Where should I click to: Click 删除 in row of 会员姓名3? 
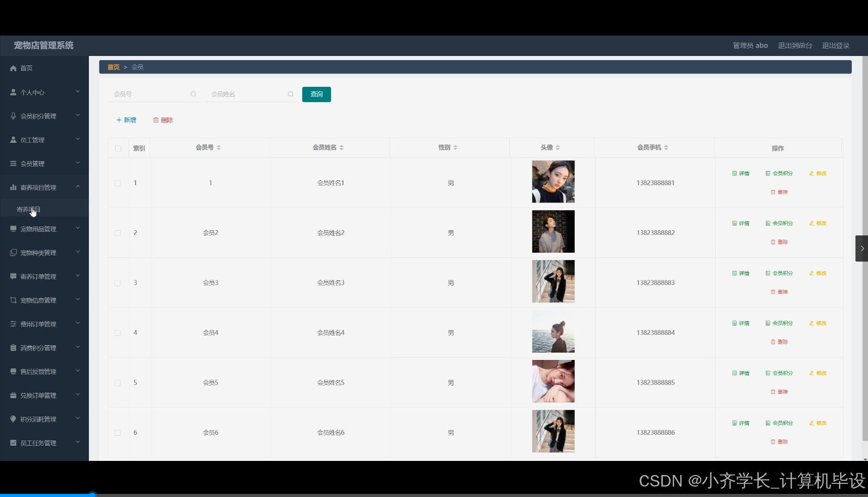coord(779,292)
